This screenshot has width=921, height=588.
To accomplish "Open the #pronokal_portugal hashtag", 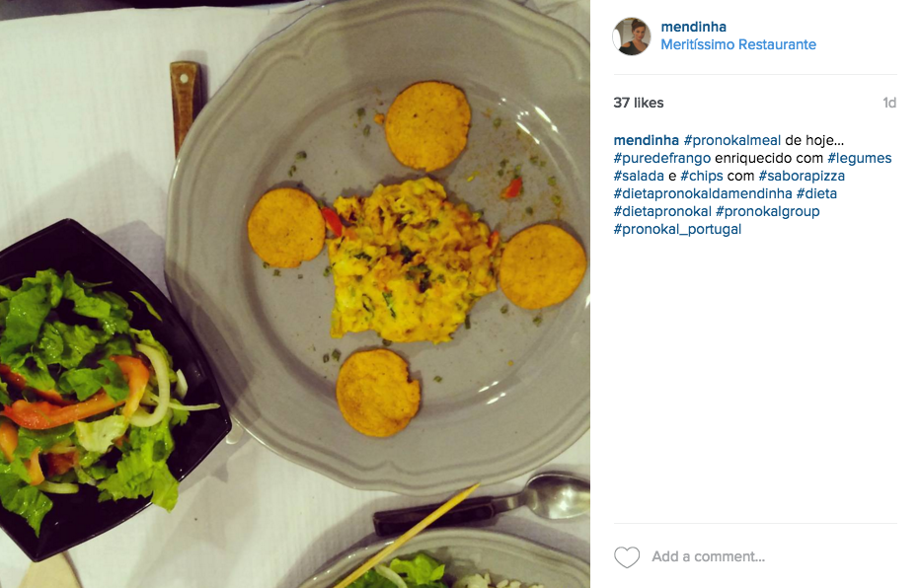I will (677, 229).
